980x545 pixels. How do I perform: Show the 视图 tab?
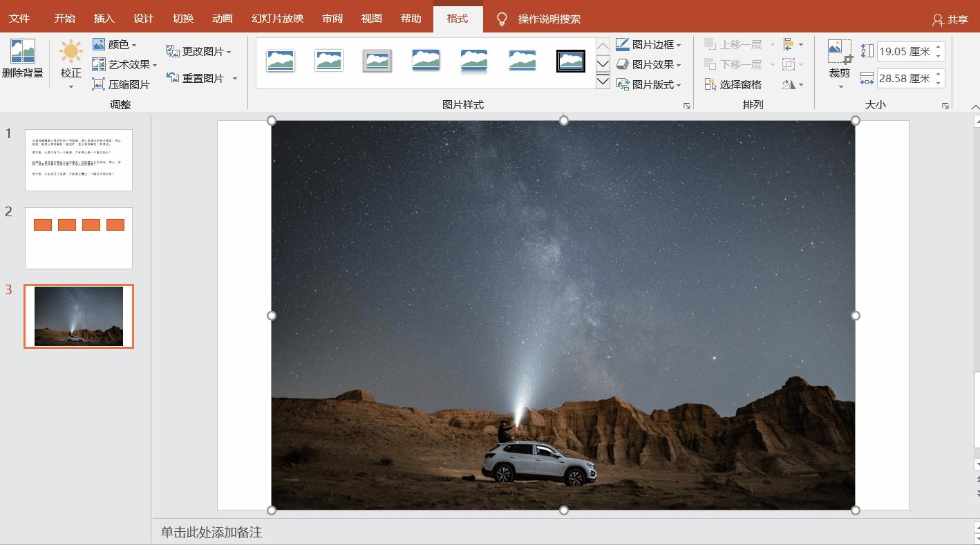(372, 19)
